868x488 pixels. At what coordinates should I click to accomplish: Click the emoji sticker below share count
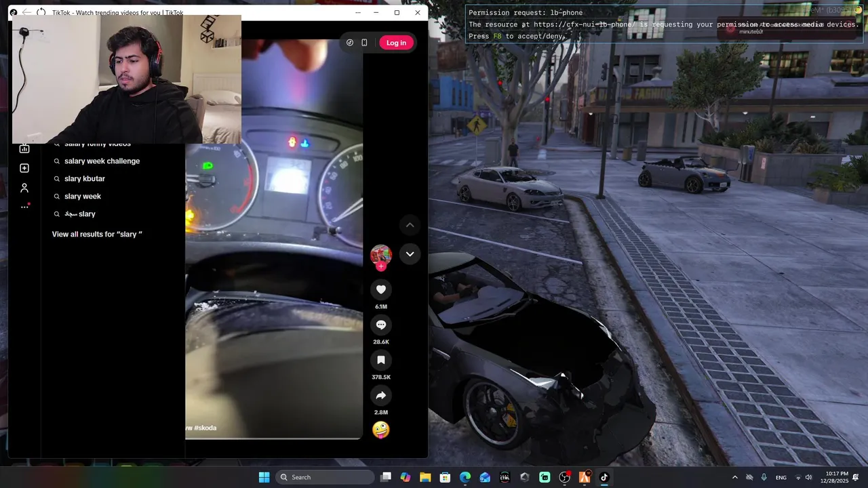(x=381, y=430)
